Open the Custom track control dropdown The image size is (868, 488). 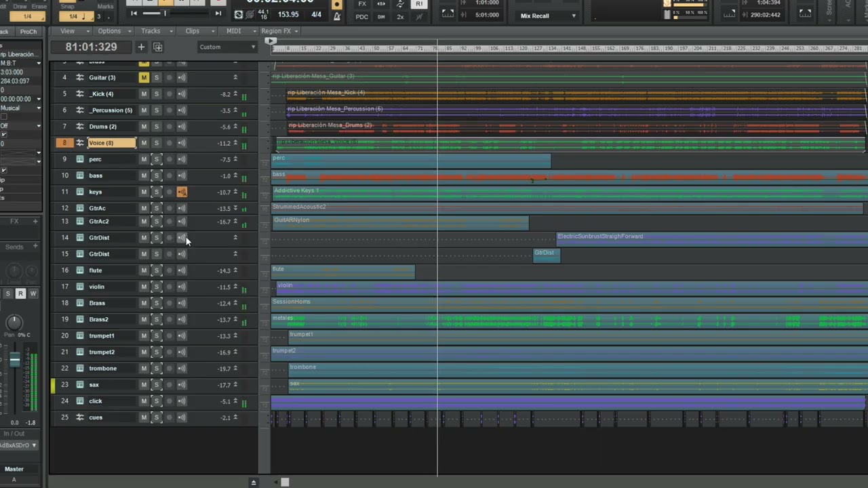coord(227,47)
